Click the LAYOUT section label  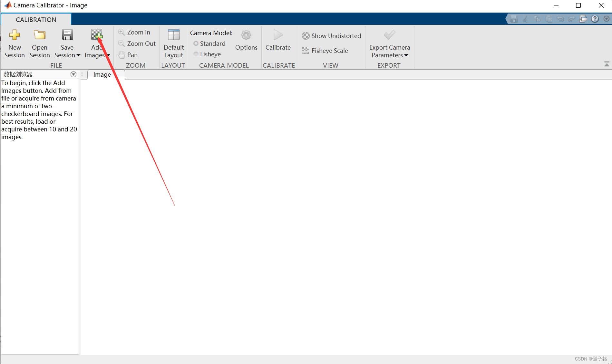(x=173, y=65)
